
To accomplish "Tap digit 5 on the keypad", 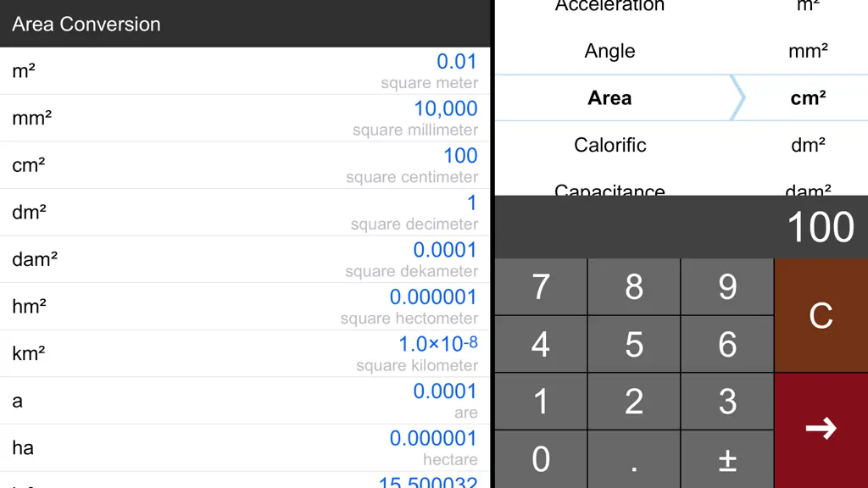I will click(x=634, y=344).
